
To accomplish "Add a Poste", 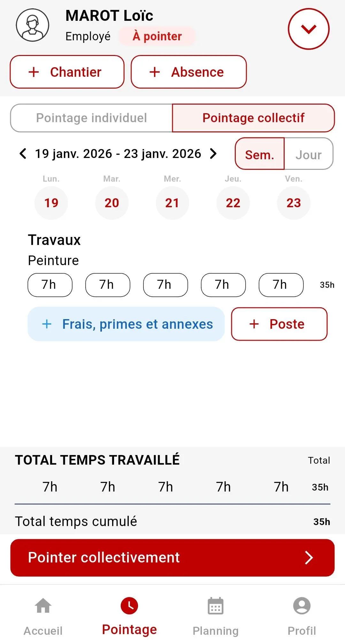I will (279, 324).
